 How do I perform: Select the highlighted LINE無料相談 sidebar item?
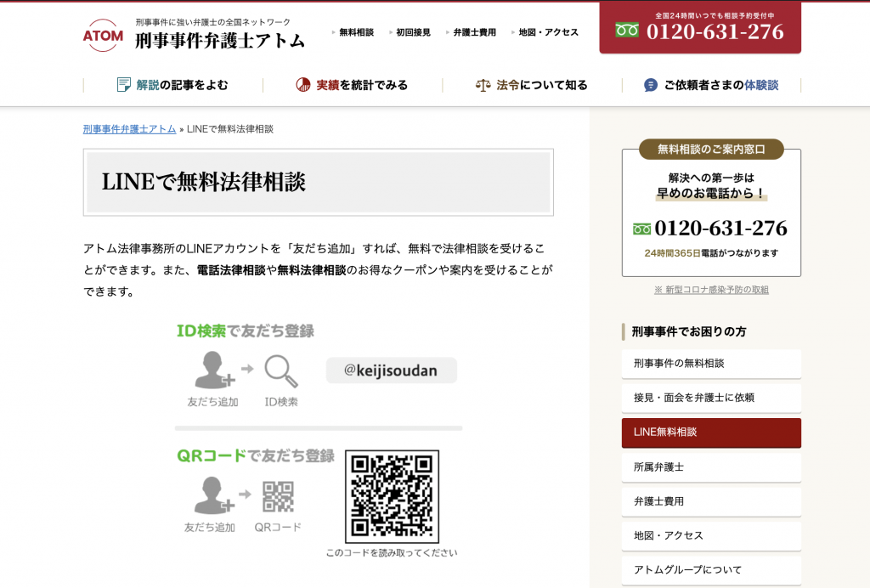click(x=711, y=433)
